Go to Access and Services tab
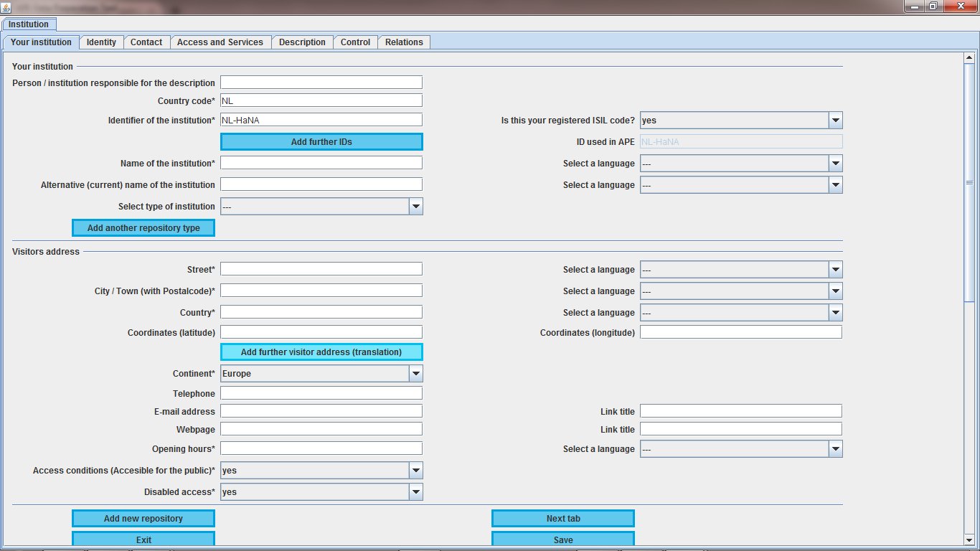980x551 pixels. pyautogui.click(x=220, y=42)
